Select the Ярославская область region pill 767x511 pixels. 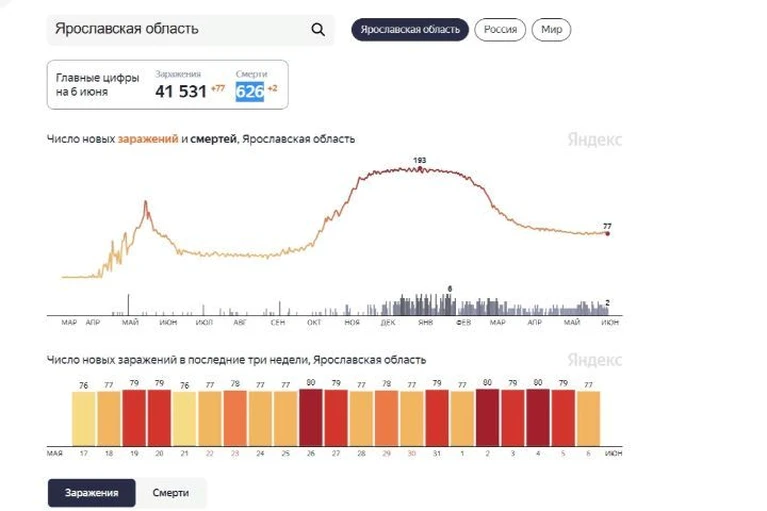click(x=410, y=29)
